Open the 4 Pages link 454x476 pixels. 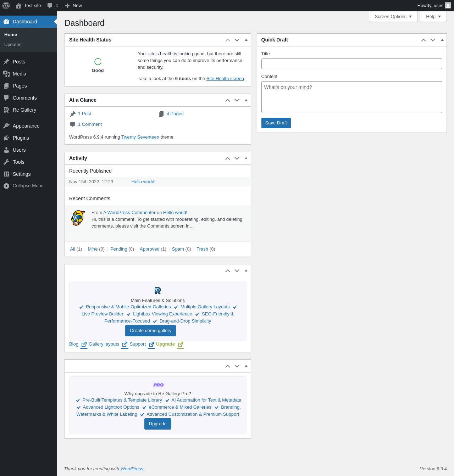pyautogui.click(x=175, y=114)
